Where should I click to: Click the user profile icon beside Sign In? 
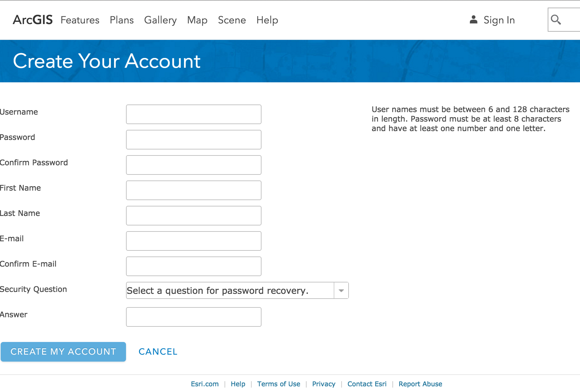[473, 20]
